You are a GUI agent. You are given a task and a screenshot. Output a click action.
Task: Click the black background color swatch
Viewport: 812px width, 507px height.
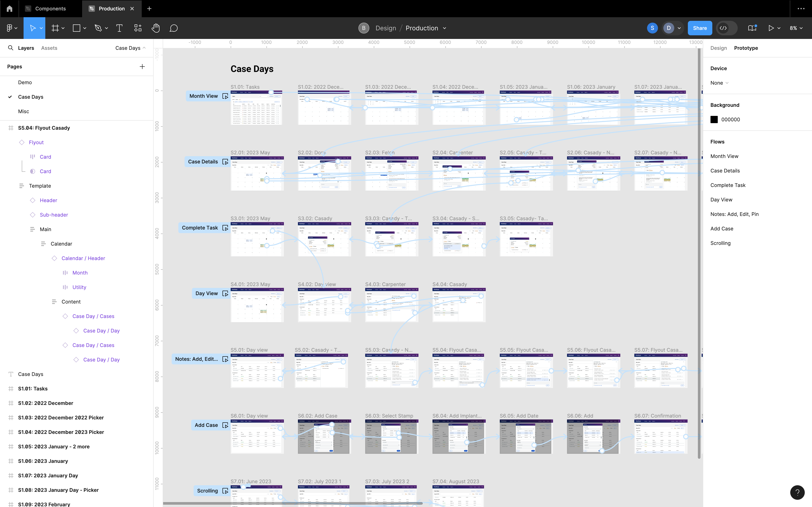(x=714, y=119)
